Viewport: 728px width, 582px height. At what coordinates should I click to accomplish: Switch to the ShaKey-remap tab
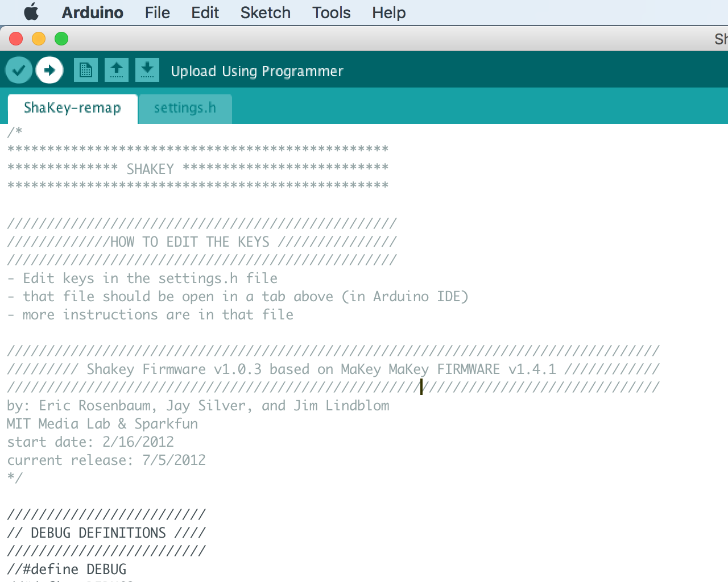pyautogui.click(x=73, y=109)
